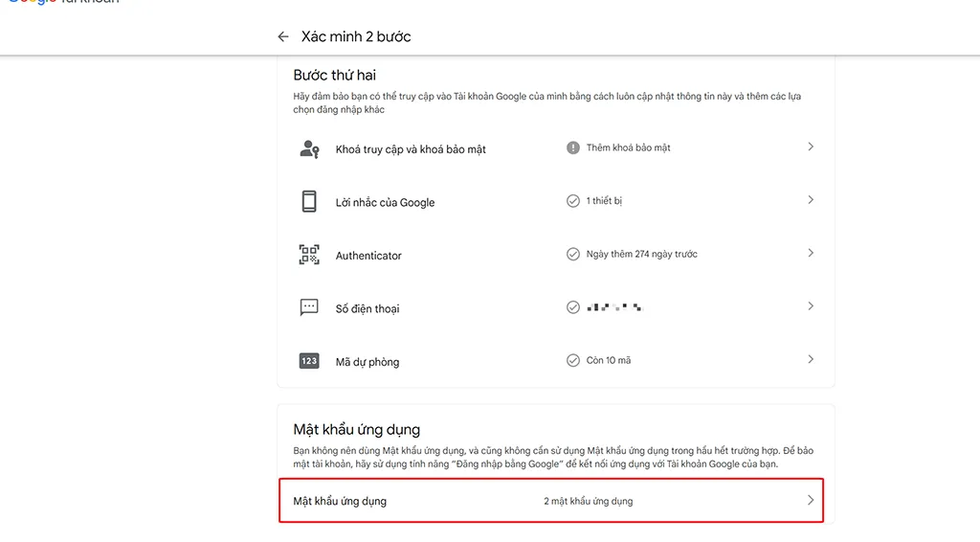Click the Mật khẩu ứng dụng section heading
This screenshot has width=980, height=542.
tap(357, 430)
